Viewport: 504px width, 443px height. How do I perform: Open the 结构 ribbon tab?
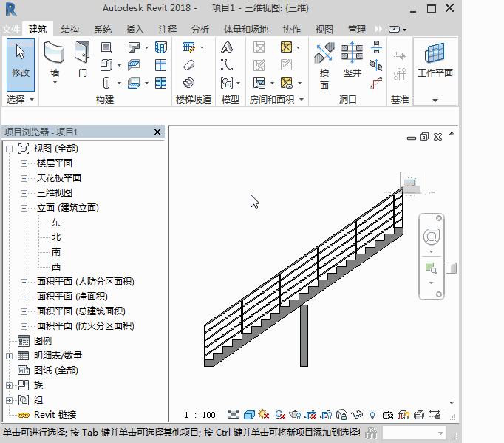click(x=70, y=30)
